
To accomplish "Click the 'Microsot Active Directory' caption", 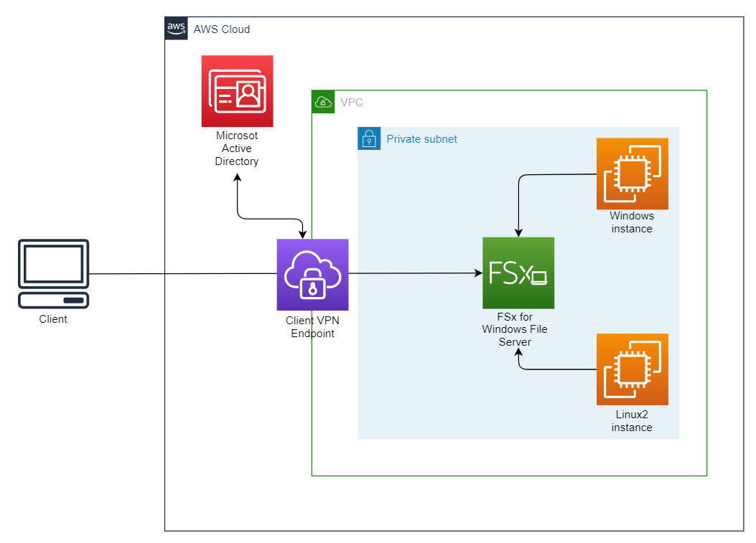I will 237,148.
